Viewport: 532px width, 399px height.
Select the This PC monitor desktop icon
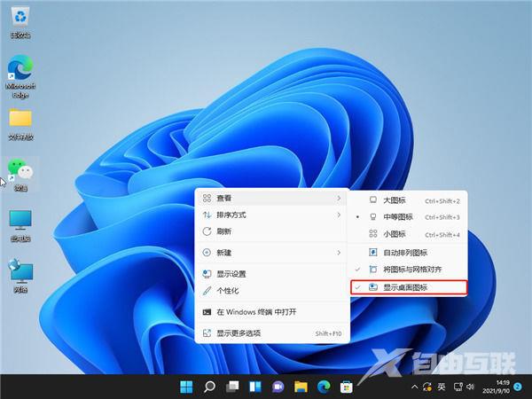(x=20, y=225)
